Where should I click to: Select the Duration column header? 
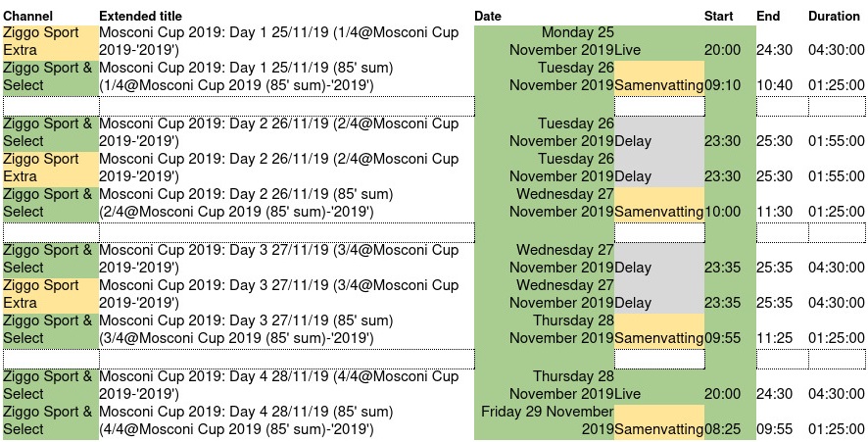[835, 16]
